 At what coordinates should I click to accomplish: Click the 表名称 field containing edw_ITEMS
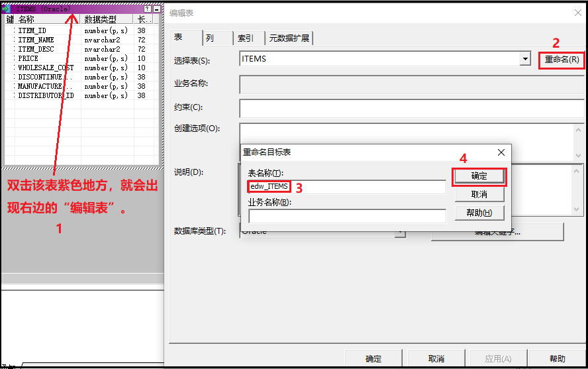(x=347, y=186)
